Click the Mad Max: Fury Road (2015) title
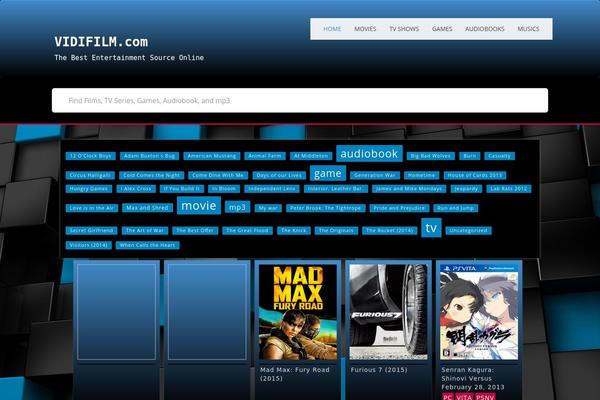Image resolution: width=600 pixels, height=400 pixels. (x=295, y=374)
